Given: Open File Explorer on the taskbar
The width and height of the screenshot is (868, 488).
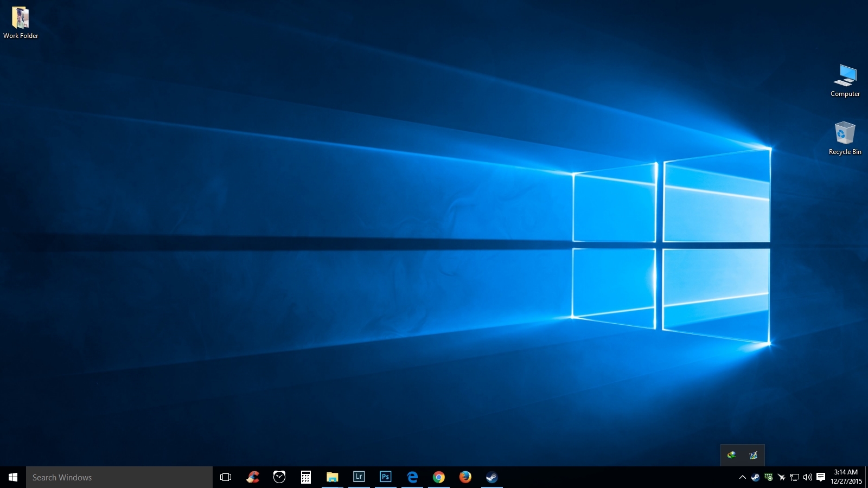Looking at the screenshot, I should pyautogui.click(x=333, y=477).
